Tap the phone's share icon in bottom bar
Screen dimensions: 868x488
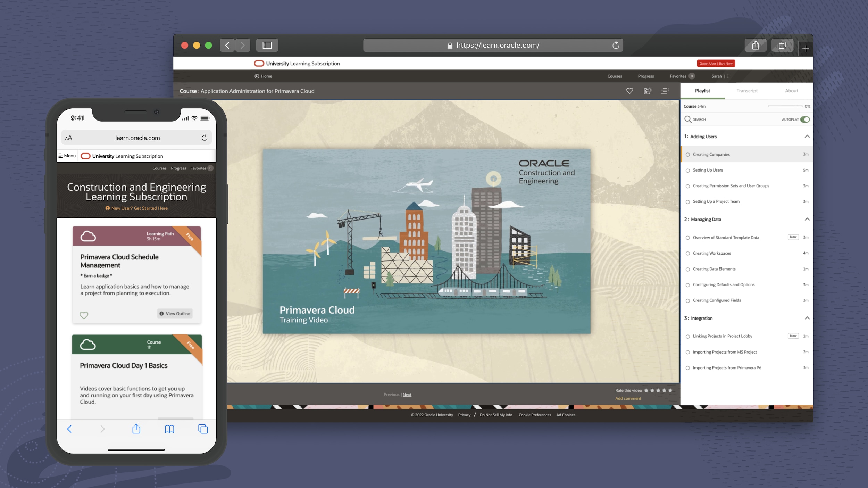[x=136, y=429]
